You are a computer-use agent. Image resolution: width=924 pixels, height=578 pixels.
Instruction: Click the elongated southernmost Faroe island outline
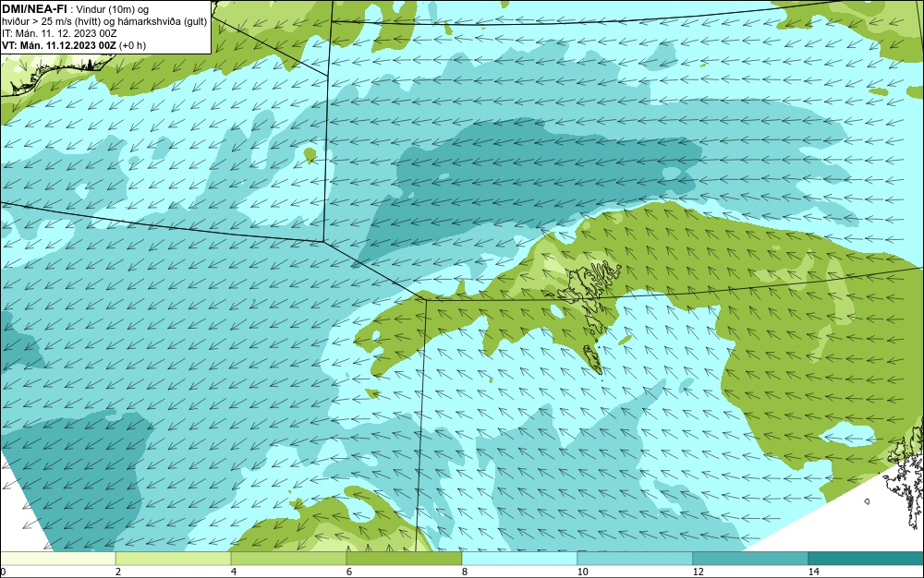coord(592,359)
